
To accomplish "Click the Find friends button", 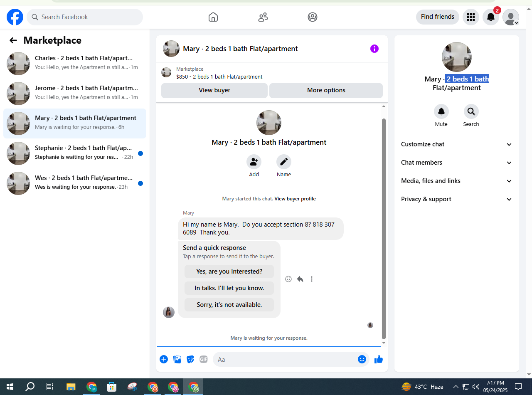I will tap(438, 17).
